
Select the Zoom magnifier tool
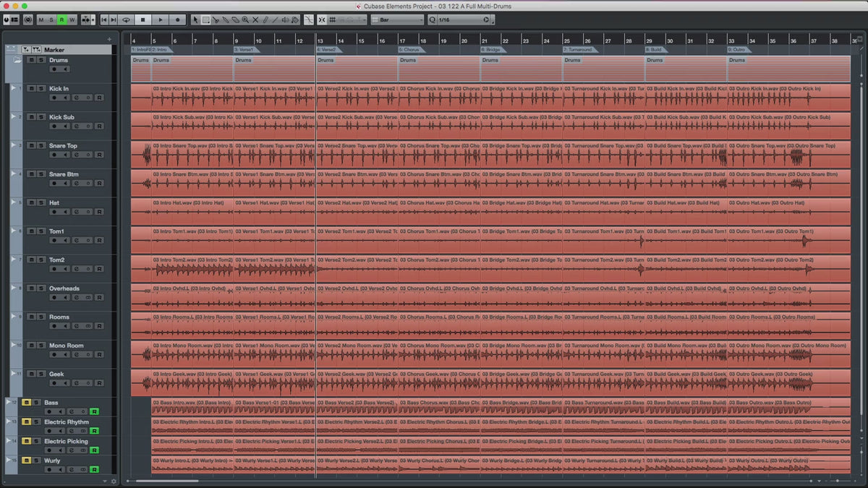coord(245,20)
